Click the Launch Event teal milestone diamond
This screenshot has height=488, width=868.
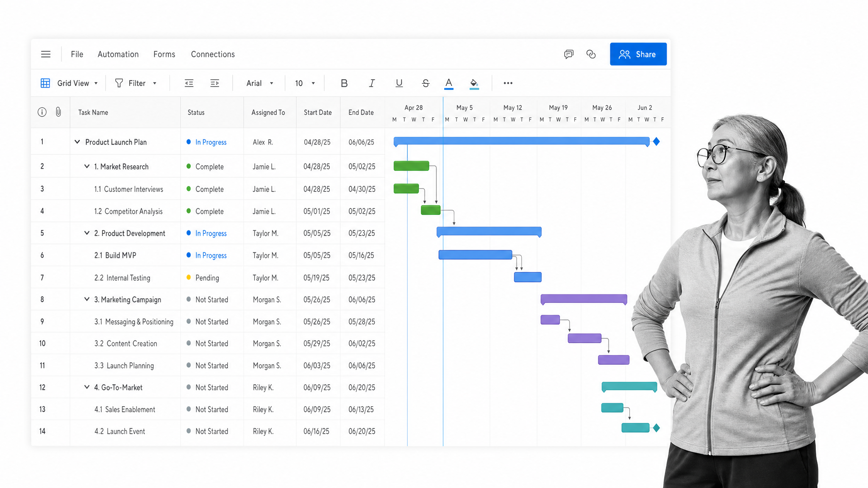tap(657, 428)
